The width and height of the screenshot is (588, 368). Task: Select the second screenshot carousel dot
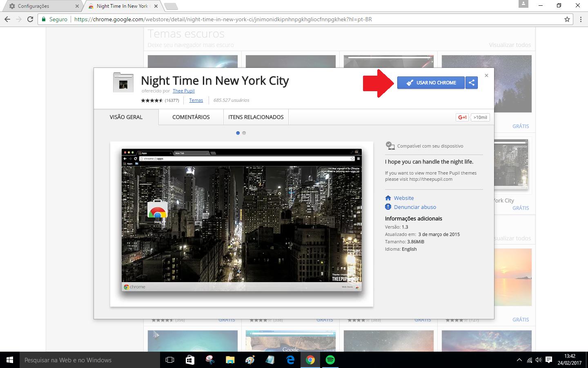pos(244,133)
